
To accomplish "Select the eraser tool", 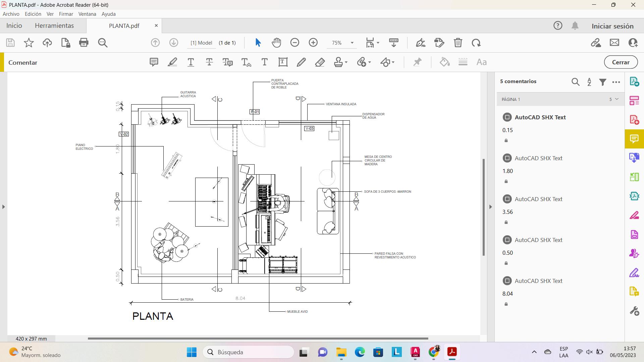I will tap(320, 62).
